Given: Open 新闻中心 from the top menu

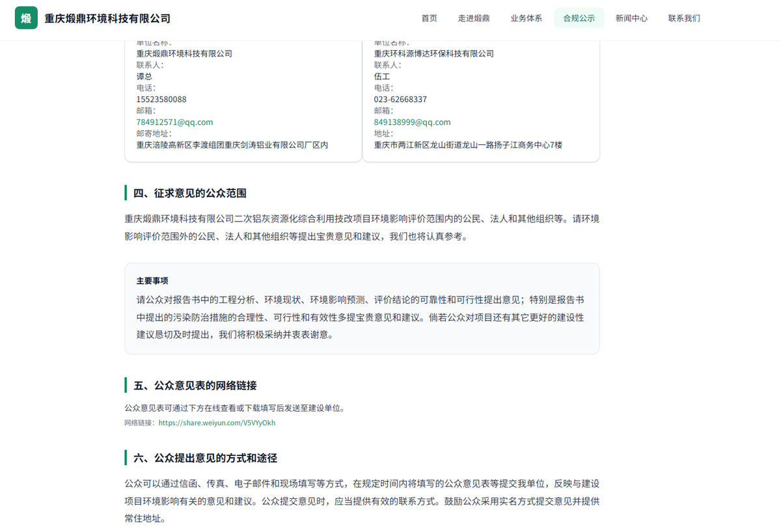Looking at the screenshot, I should pyautogui.click(x=631, y=18).
